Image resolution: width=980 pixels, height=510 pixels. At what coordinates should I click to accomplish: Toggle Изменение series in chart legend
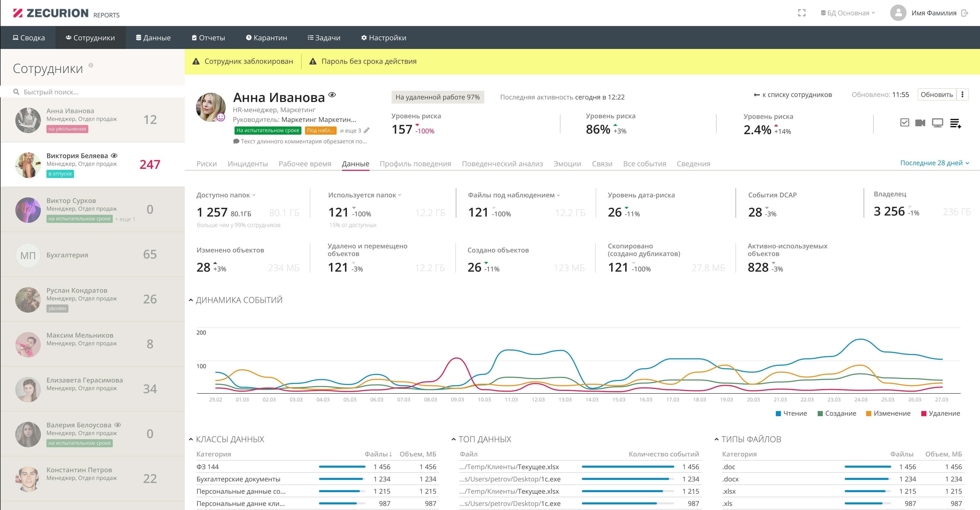click(888, 413)
